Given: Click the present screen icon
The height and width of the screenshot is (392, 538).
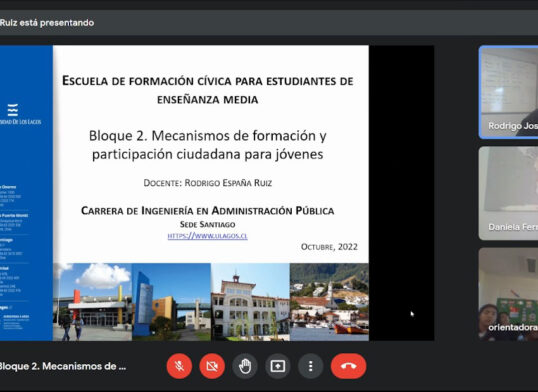Looking at the screenshot, I should [278, 366].
